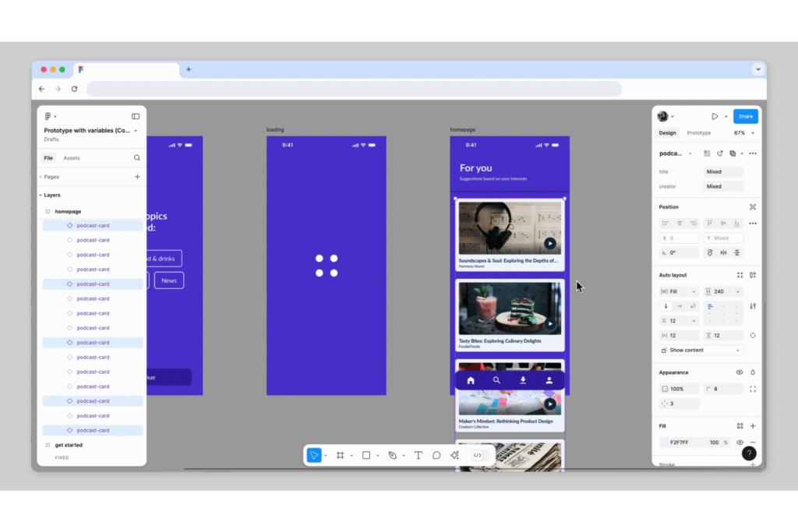Screen dimensions: 798x532
Task: Open component properties icon next to podca...
Action: 707,153
